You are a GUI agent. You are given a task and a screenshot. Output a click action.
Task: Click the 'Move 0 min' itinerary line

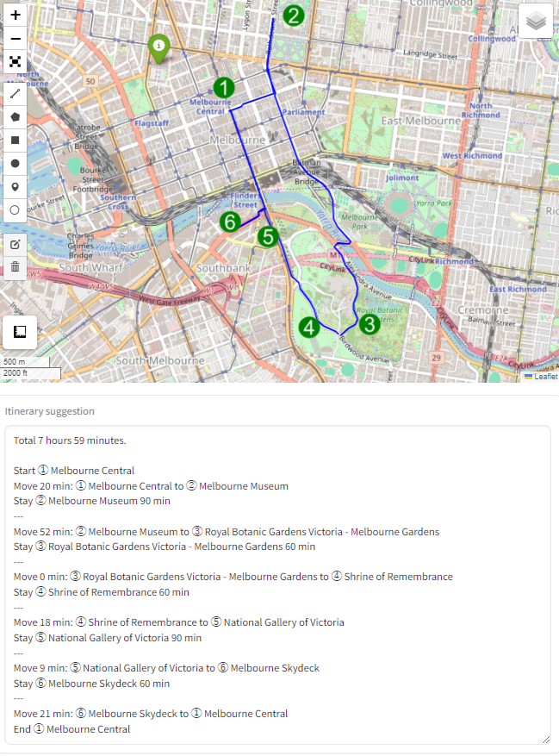pos(233,577)
